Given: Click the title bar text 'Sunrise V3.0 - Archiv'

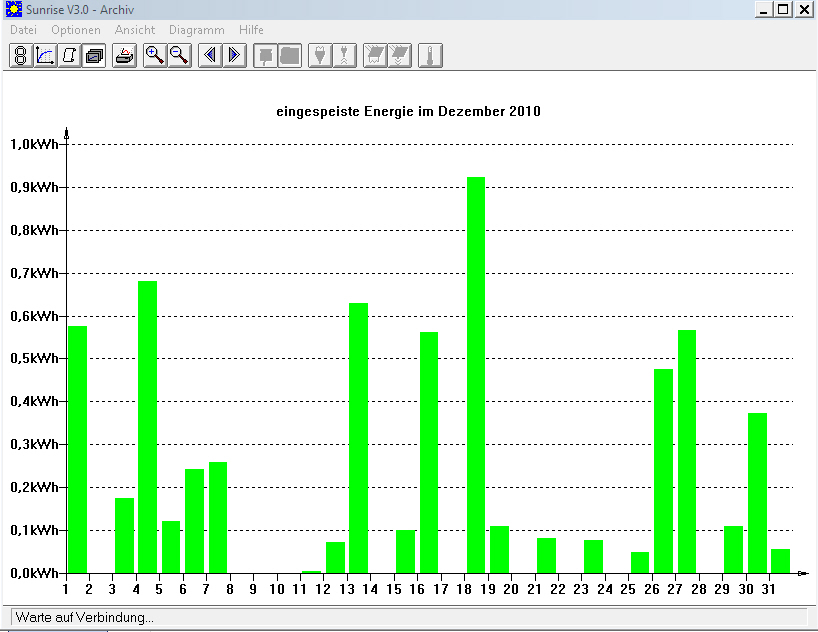Looking at the screenshot, I should click(x=80, y=9).
